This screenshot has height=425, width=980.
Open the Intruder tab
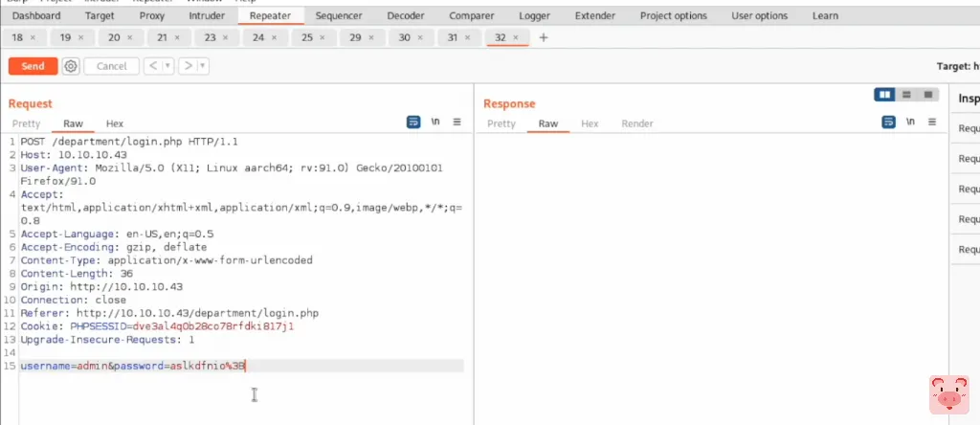(207, 15)
